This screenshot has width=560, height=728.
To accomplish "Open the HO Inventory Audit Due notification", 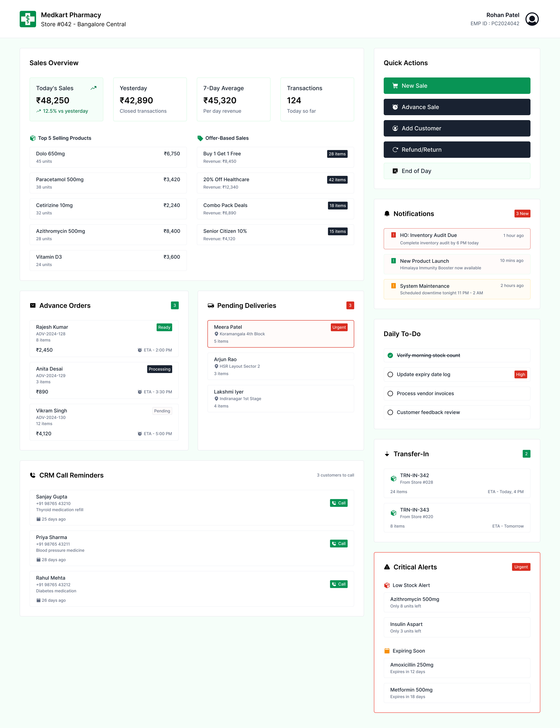I will point(456,239).
